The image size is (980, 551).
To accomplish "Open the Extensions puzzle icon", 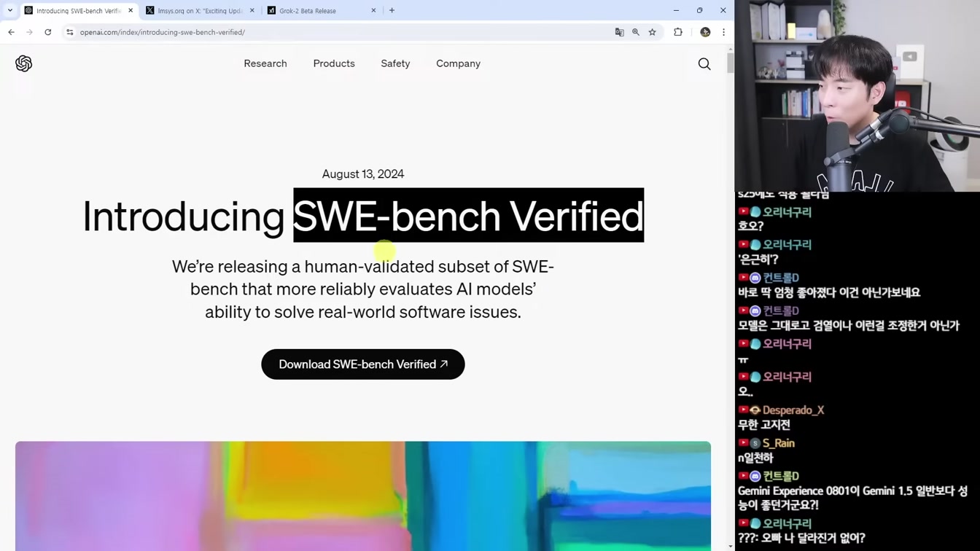I will pos(678,32).
